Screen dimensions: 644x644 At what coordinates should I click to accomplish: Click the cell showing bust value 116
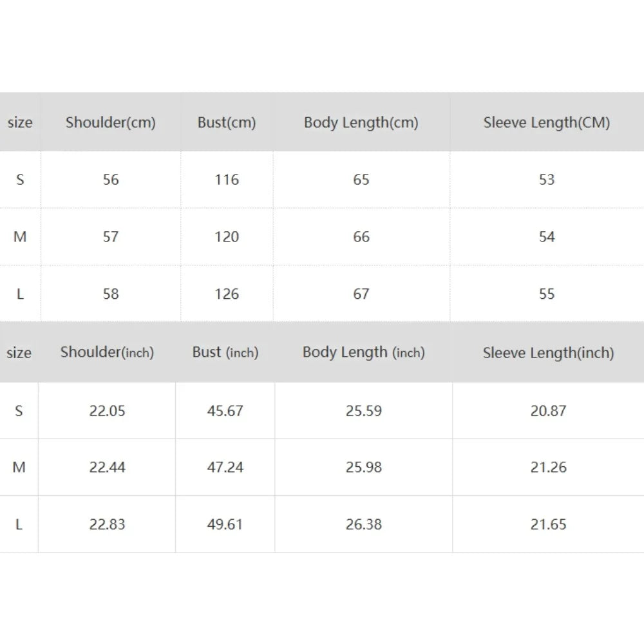coord(227,180)
